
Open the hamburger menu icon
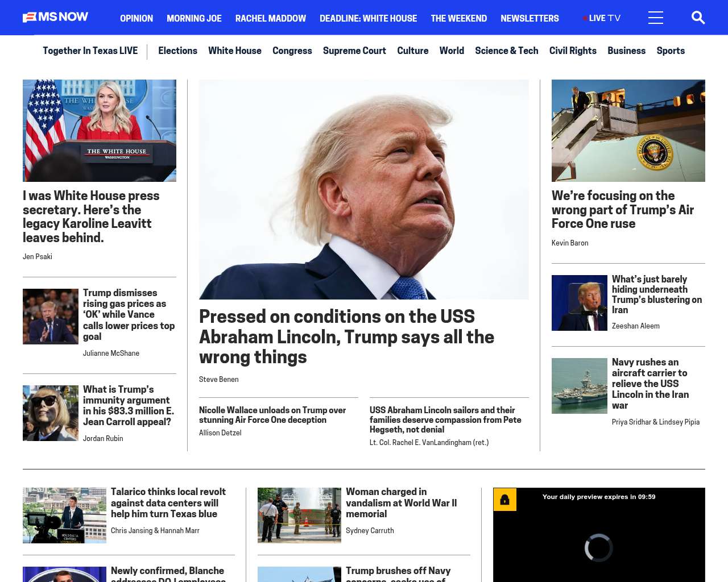pyautogui.click(x=656, y=18)
